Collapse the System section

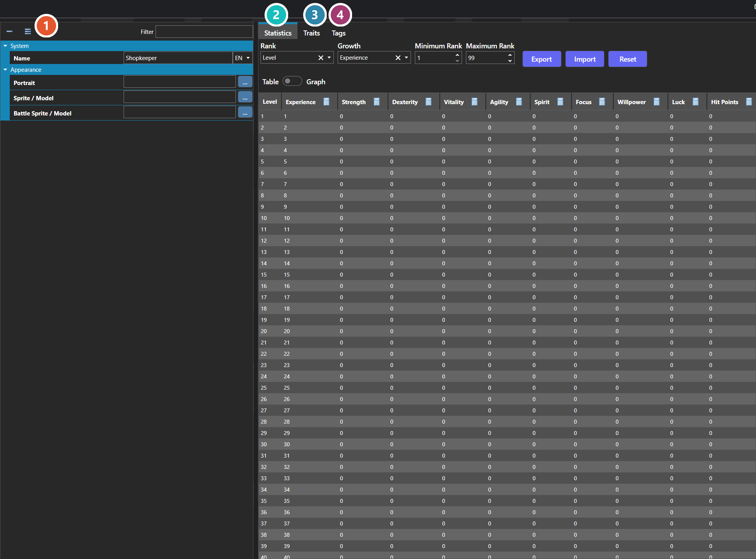pyautogui.click(x=5, y=46)
